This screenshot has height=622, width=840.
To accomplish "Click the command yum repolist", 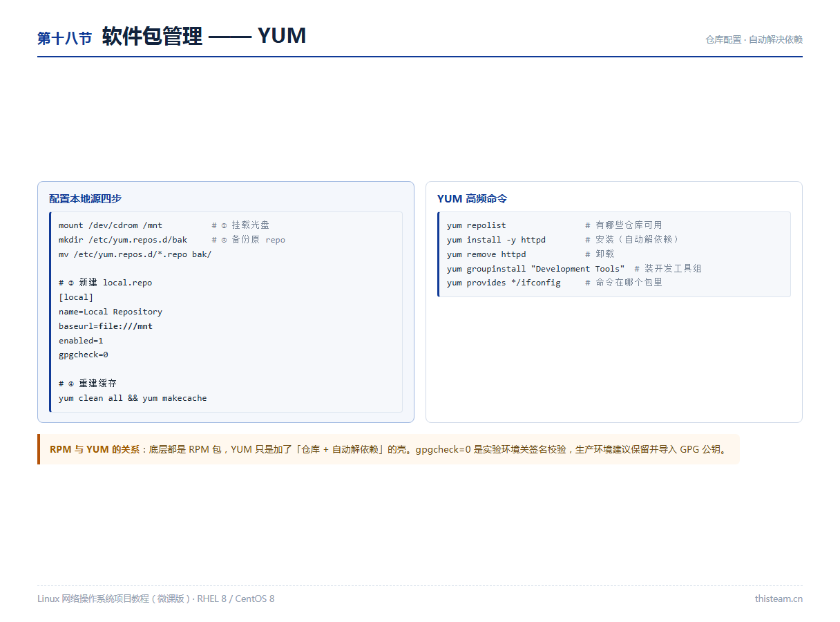I will 477,225.
